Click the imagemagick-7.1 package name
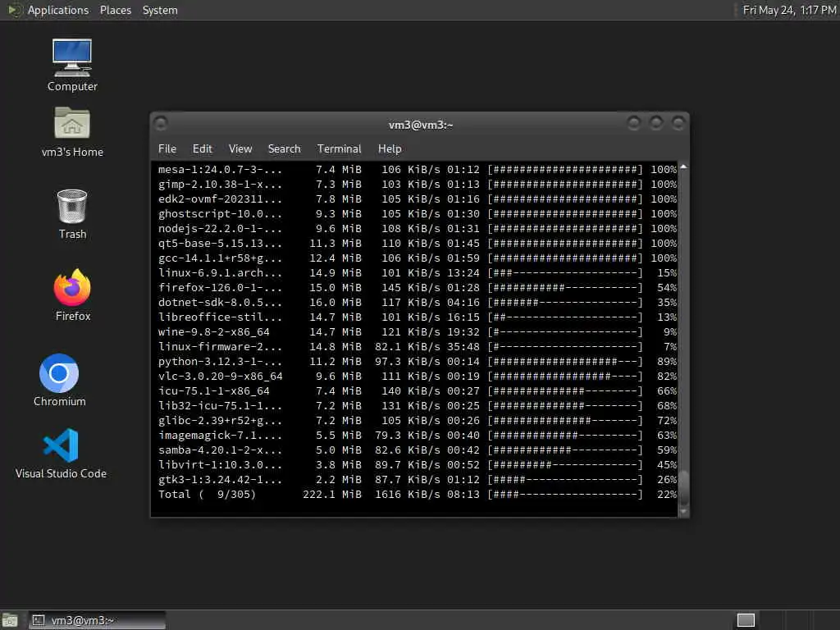The image size is (840, 630). (220, 435)
